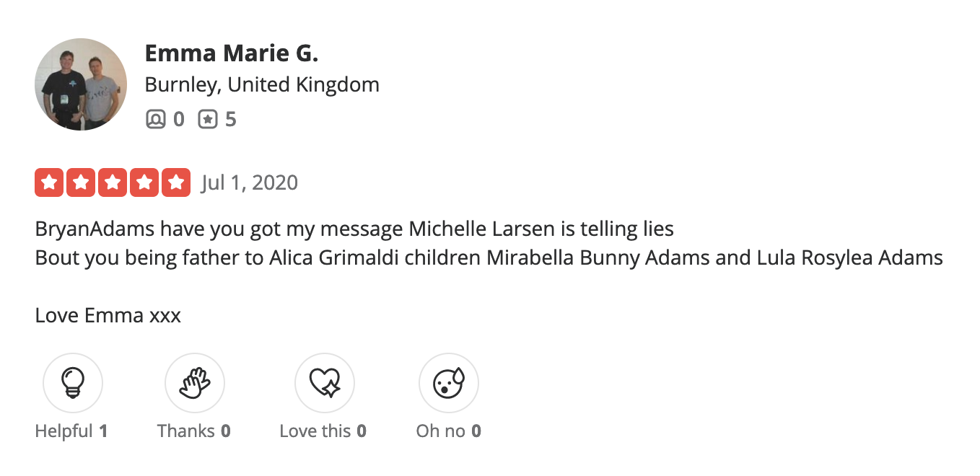Viewport: 980px width, 476px height.
Task: Open the reviewer's profile photo
Action: [x=81, y=84]
